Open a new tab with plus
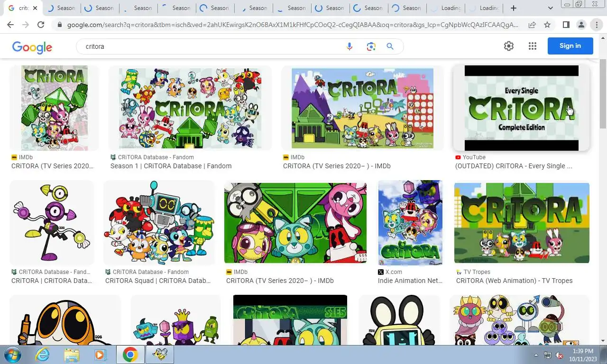The width and height of the screenshot is (607, 364). [x=513, y=8]
